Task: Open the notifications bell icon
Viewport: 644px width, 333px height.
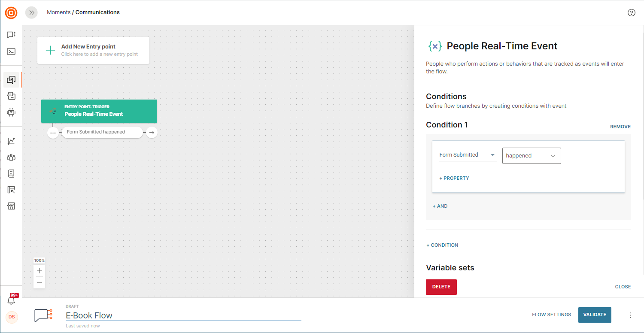Action: 12,300
